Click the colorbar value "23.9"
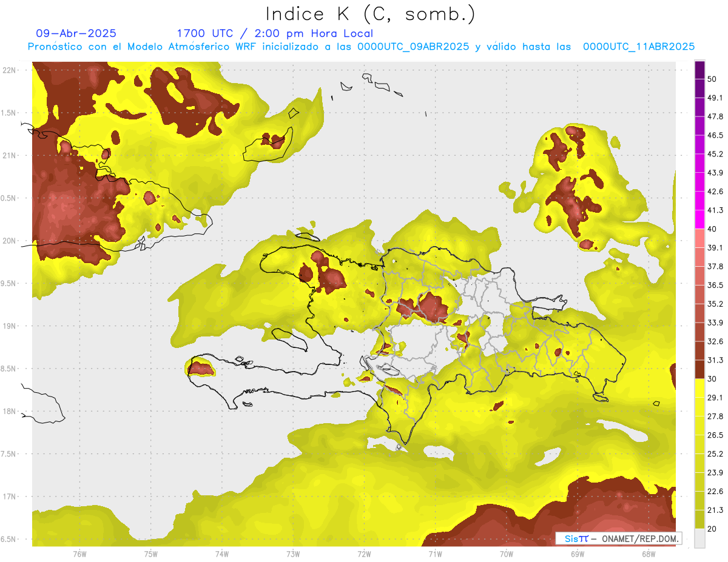The image size is (728, 562). pos(715,473)
